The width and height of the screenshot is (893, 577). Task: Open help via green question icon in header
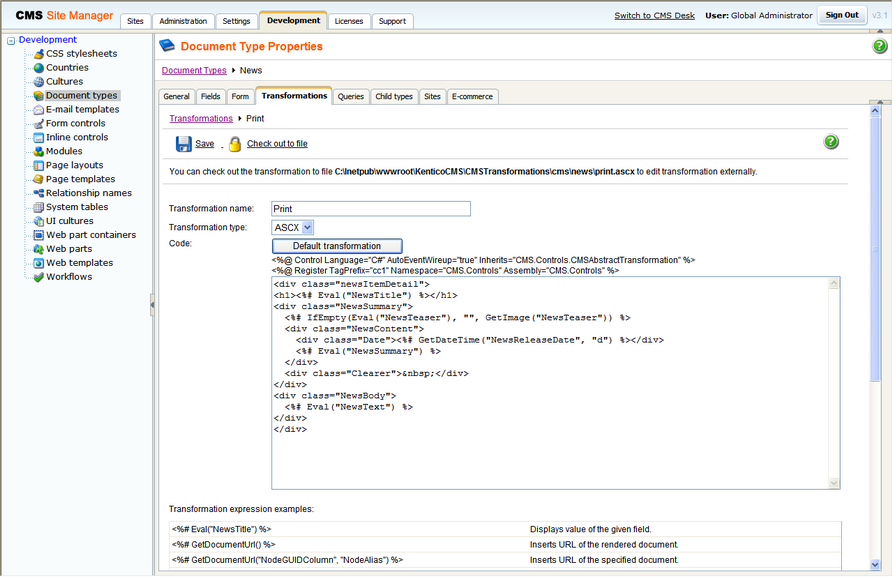tap(879, 46)
